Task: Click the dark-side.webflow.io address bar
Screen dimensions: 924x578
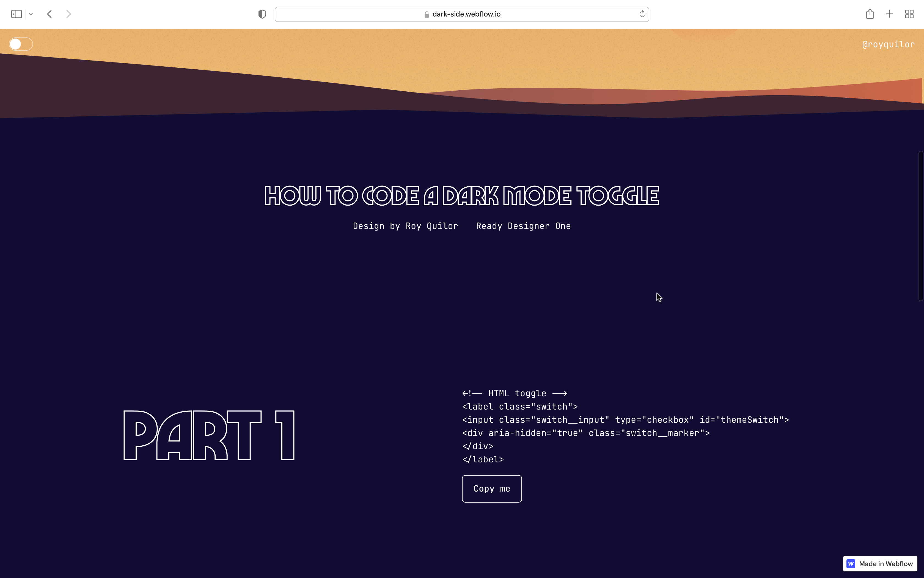Action: click(x=462, y=14)
